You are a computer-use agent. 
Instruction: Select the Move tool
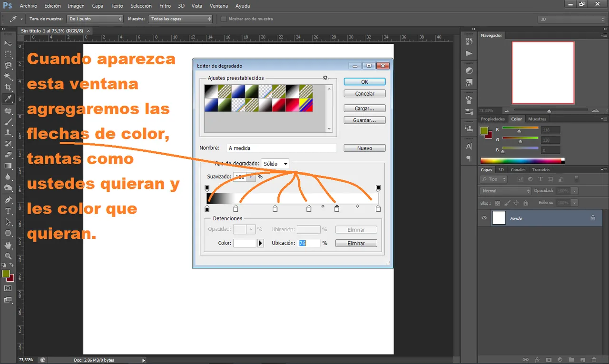pyautogui.click(x=8, y=43)
